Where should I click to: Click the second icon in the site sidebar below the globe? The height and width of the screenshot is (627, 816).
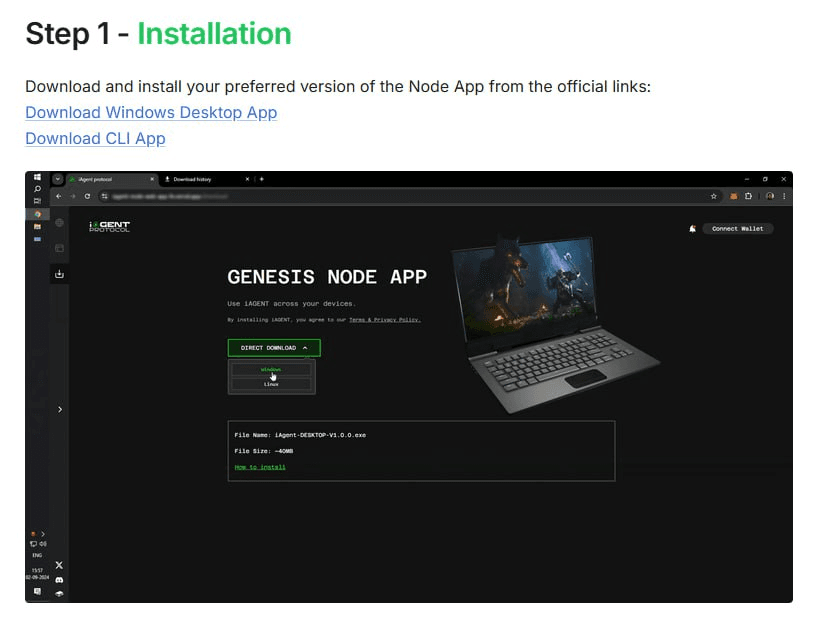[59, 248]
